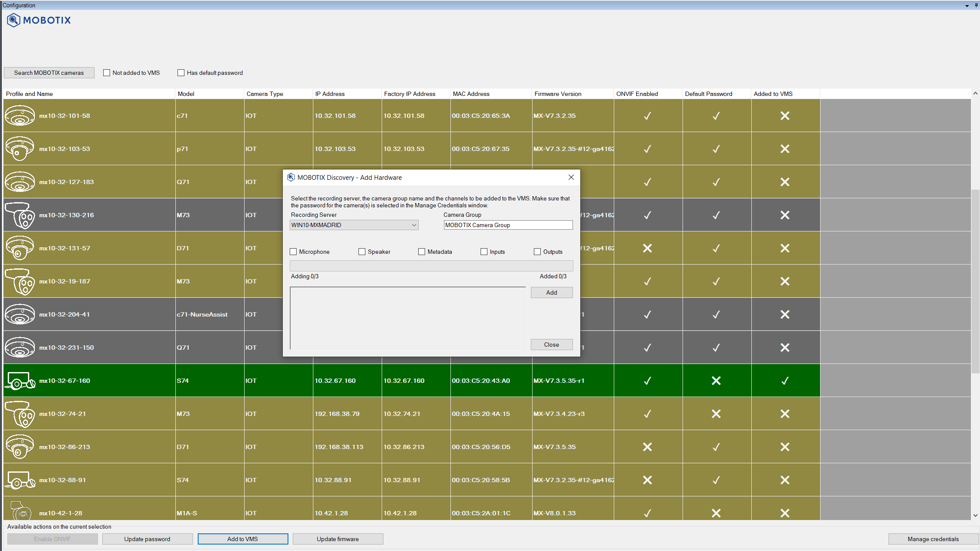Select model cell c71-NurseAssist

pyautogui.click(x=210, y=314)
